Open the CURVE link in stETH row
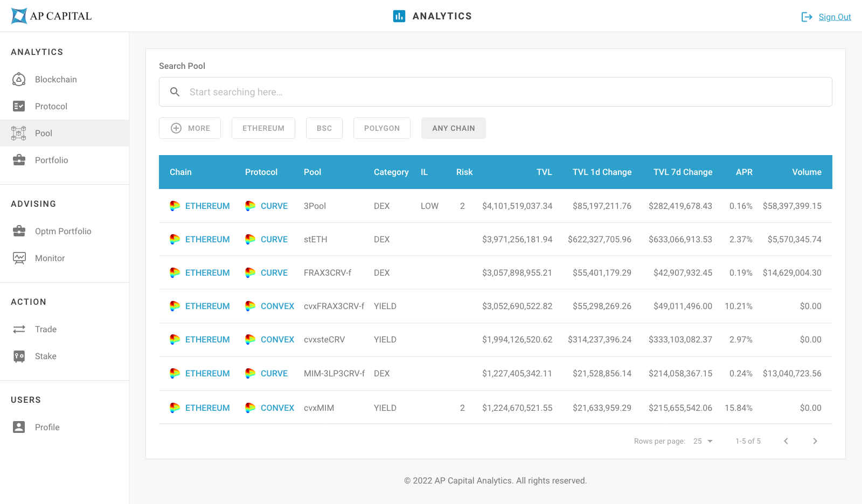The height and width of the screenshot is (504, 862). (274, 239)
